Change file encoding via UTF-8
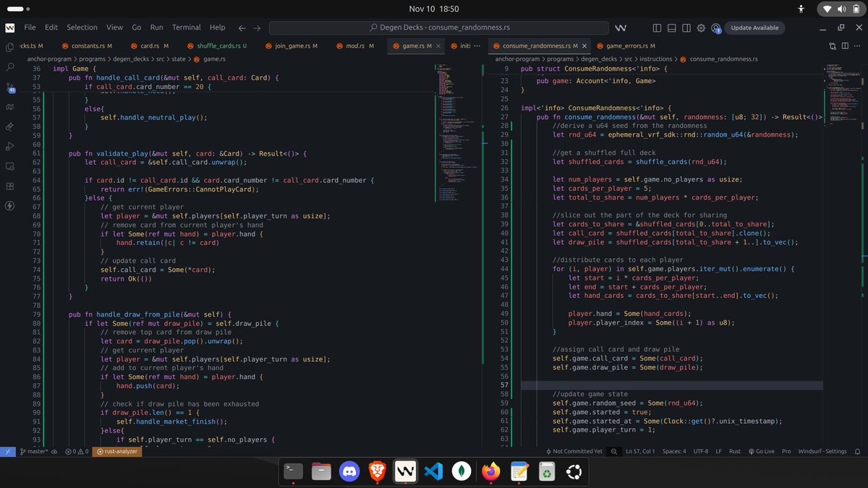This screenshot has width=868, height=488. click(701, 451)
